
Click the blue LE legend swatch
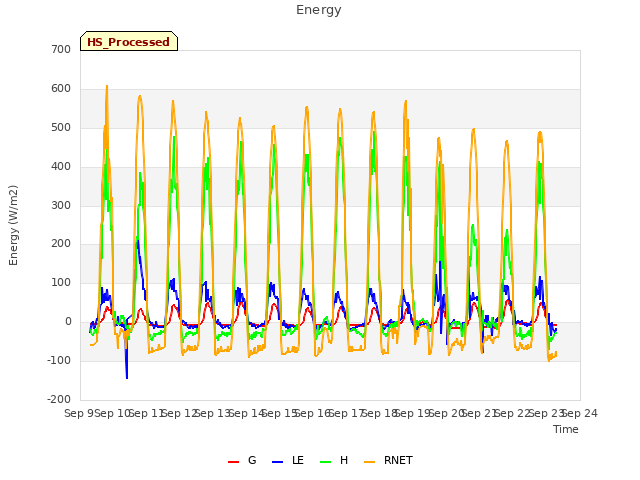pos(277,462)
